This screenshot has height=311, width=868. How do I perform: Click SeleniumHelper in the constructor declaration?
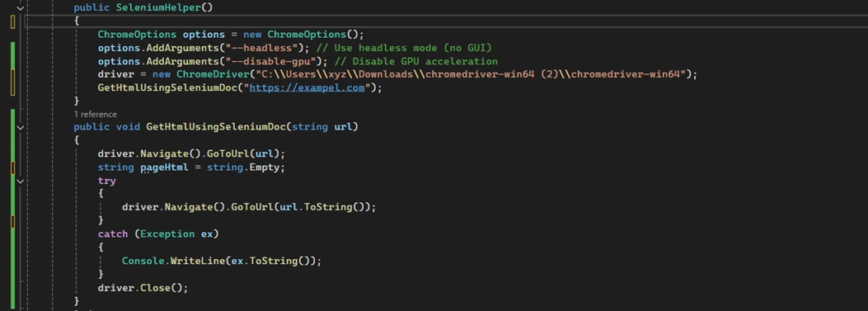point(158,7)
